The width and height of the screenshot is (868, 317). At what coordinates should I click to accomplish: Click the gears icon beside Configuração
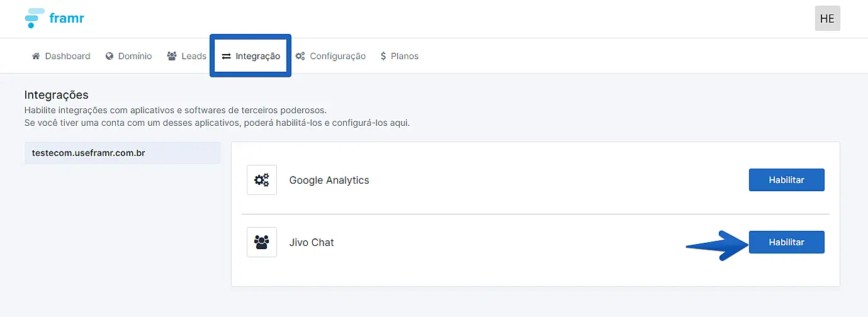(x=300, y=56)
